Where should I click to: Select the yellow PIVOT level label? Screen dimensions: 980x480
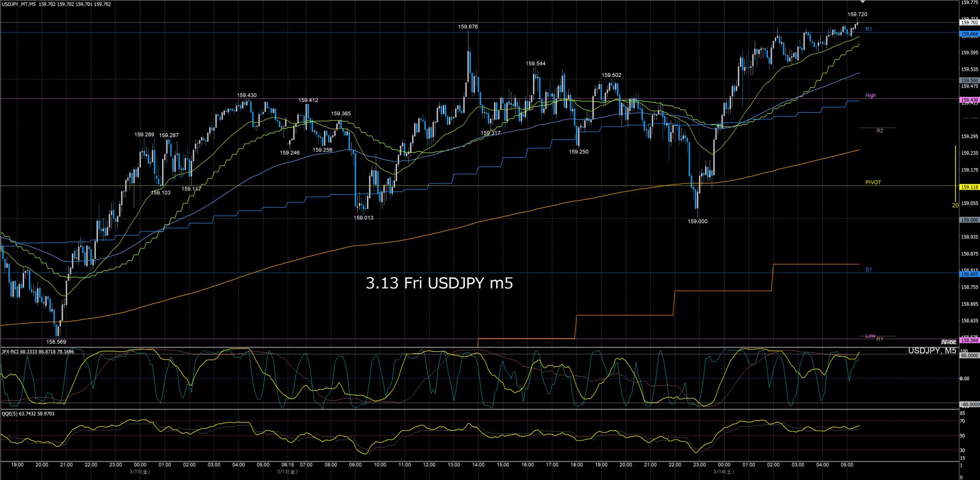873,182
